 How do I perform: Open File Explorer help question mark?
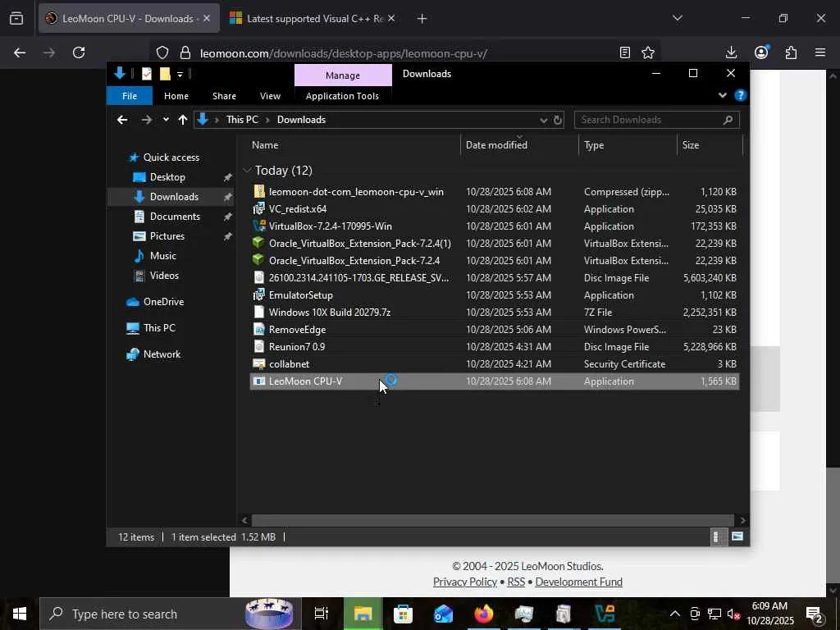point(741,95)
